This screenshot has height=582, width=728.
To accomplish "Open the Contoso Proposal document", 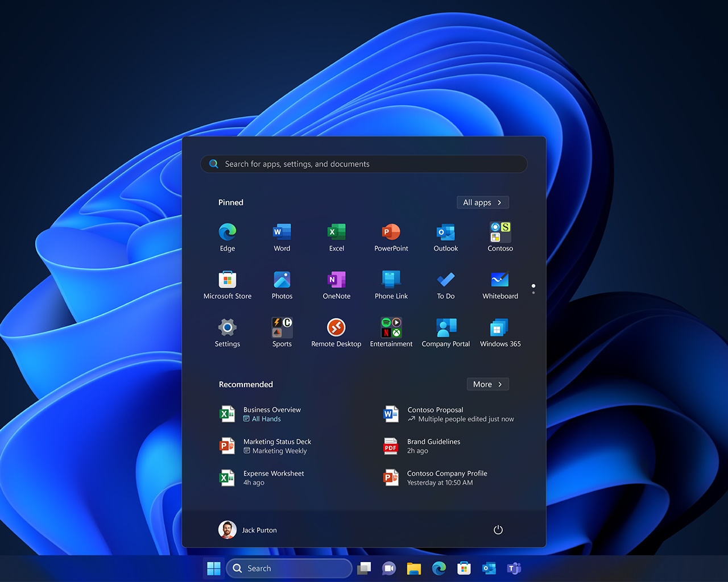I will 449,414.
